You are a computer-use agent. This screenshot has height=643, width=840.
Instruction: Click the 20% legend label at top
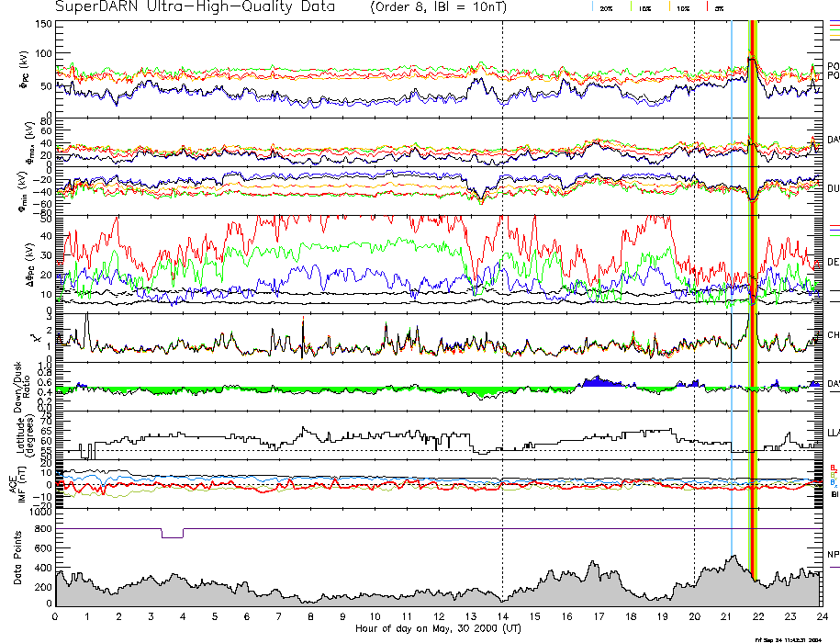click(x=606, y=7)
